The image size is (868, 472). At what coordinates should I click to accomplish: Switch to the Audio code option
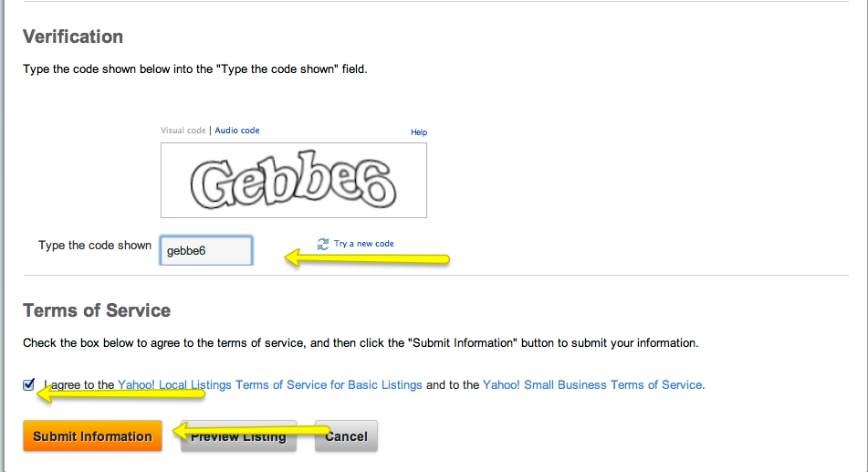tap(237, 131)
